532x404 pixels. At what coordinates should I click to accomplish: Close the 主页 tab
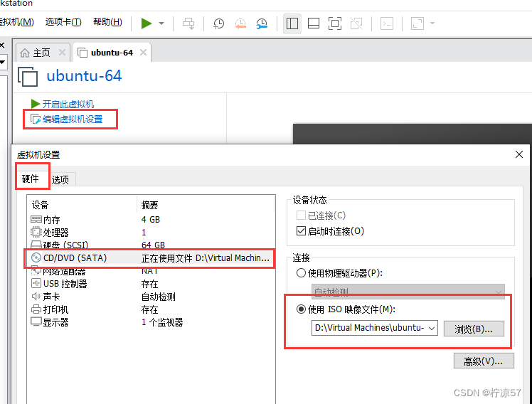click(x=62, y=53)
